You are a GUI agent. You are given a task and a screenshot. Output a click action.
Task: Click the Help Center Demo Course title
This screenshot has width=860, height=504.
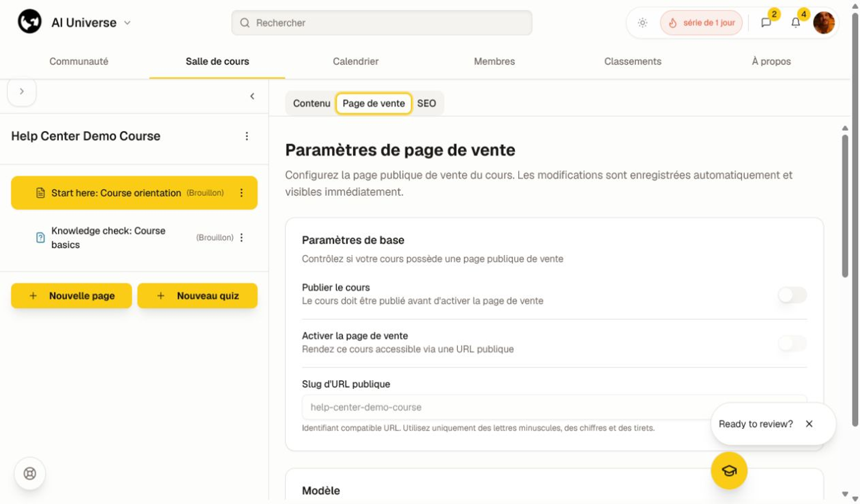tap(86, 136)
